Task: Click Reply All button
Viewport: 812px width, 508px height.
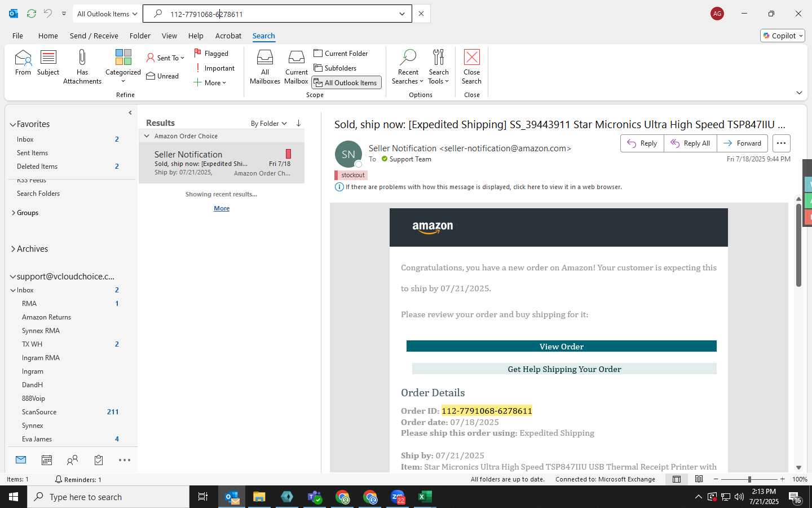Action: (690, 143)
